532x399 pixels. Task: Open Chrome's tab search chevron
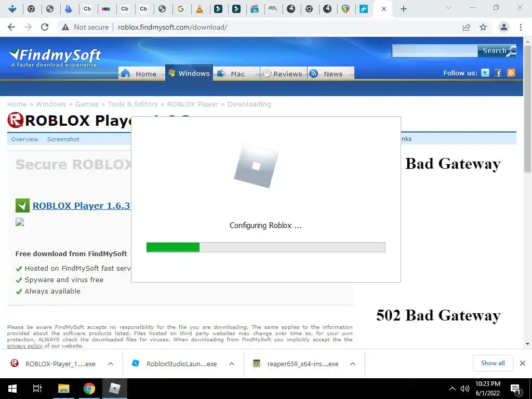448,7
